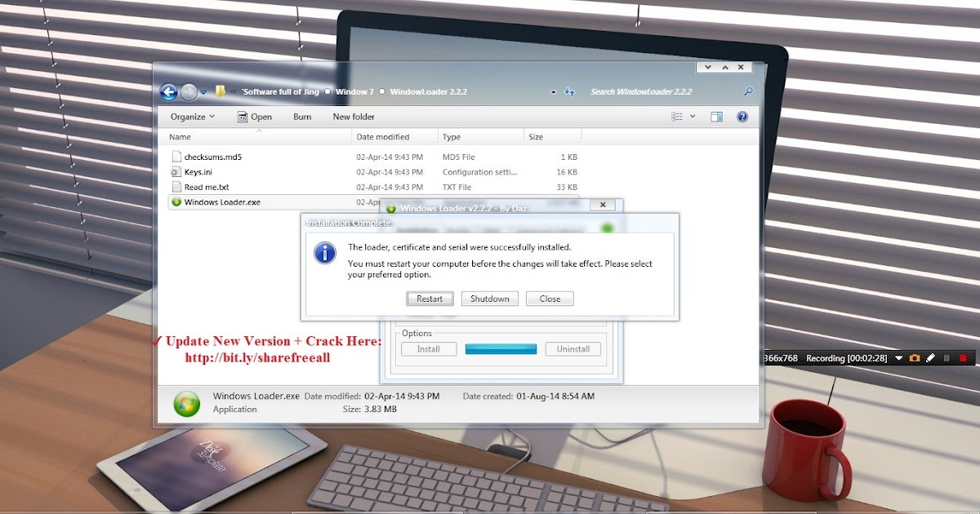Click Open in the Explorer toolbar
This screenshot has width=980, height=514.
(255, 117)
